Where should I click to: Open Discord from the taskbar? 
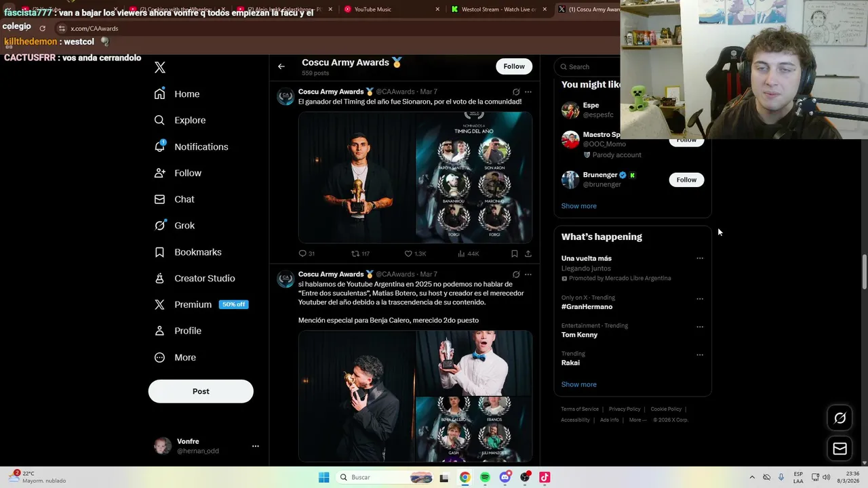(x=505, y=477)
